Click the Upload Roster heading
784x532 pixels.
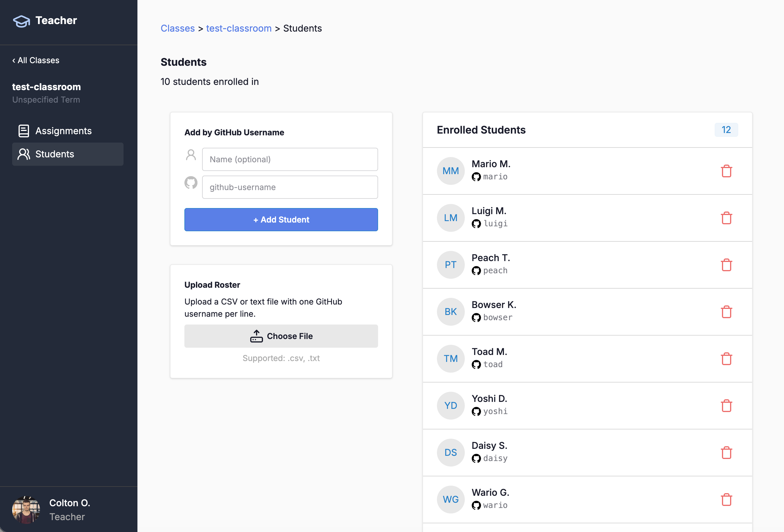click(212, 285)
